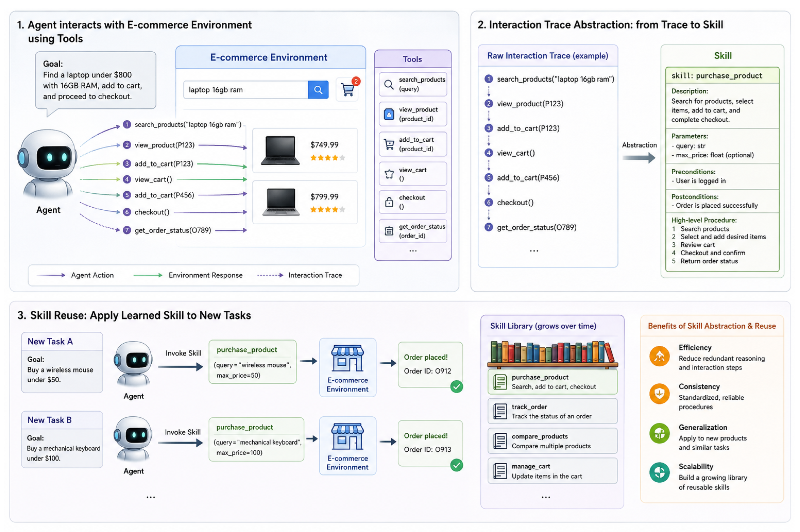Click the get_order_status clipboard icon
Viewport: 800px width, 532px height.
389,231
